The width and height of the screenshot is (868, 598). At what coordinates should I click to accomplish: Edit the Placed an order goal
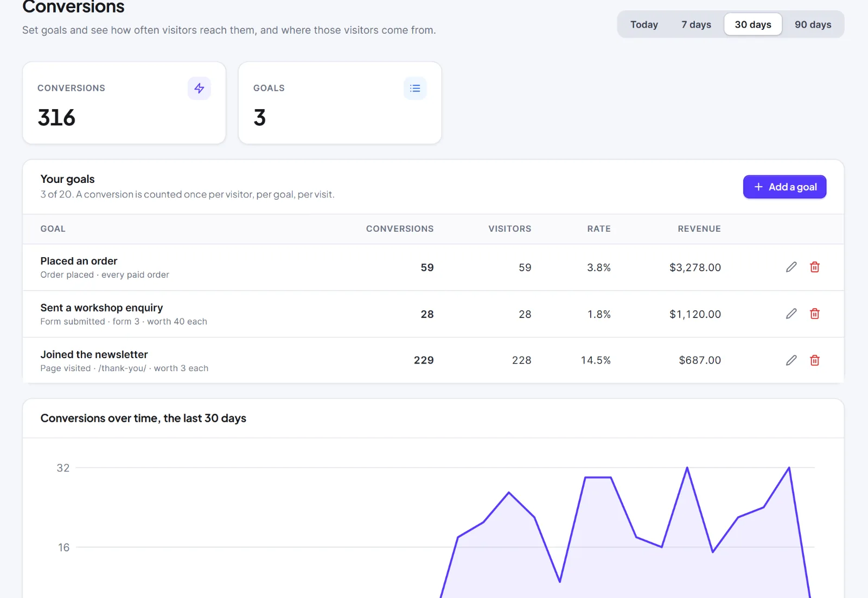(792, 267)
